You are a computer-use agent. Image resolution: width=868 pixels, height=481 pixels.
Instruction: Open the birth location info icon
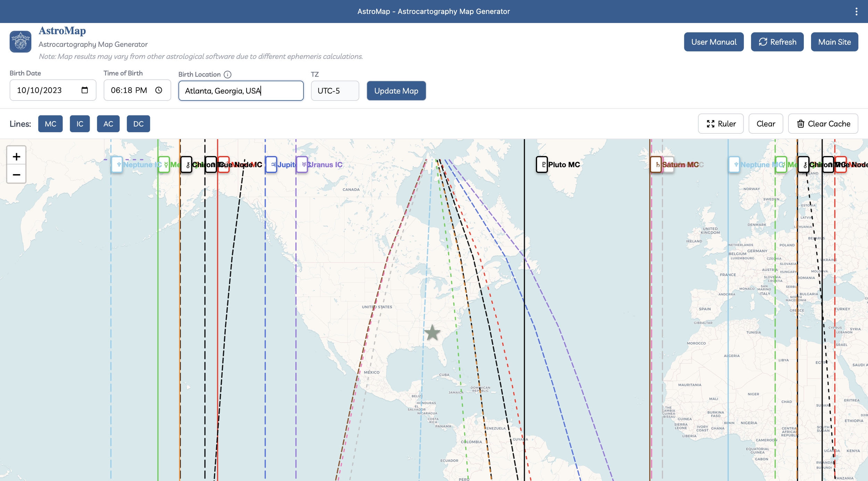[227, 74]
